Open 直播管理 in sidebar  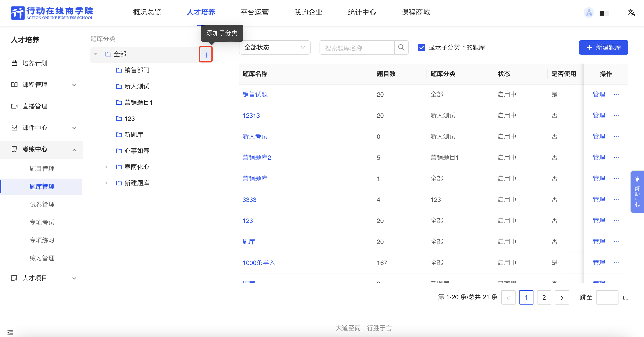pyautogui.click(x=35, y=106)
